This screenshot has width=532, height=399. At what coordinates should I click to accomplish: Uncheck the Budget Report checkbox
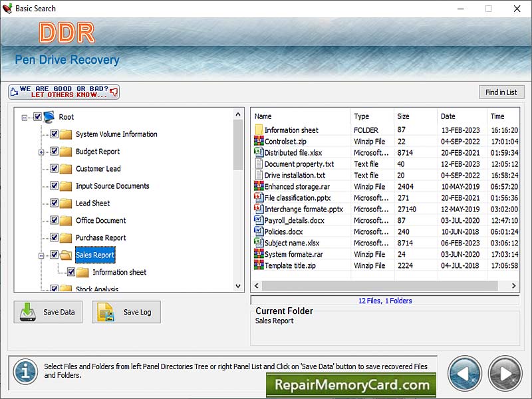pos(55,152)
